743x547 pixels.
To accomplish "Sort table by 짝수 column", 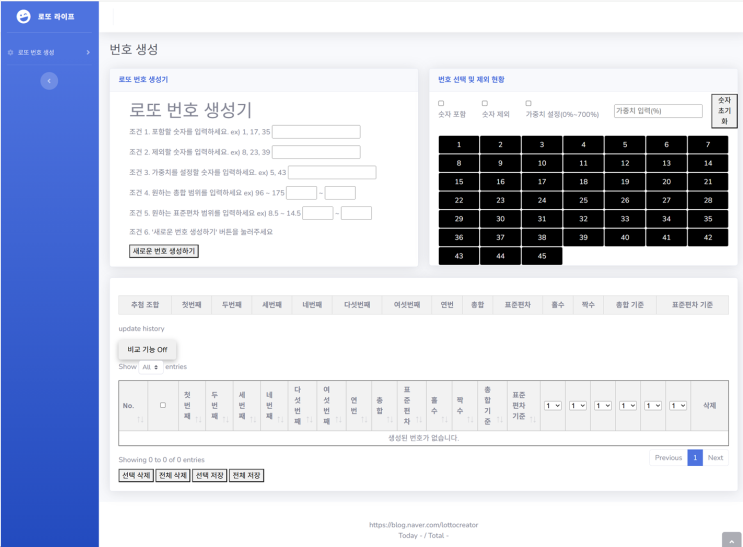I will tap(465, 406).
